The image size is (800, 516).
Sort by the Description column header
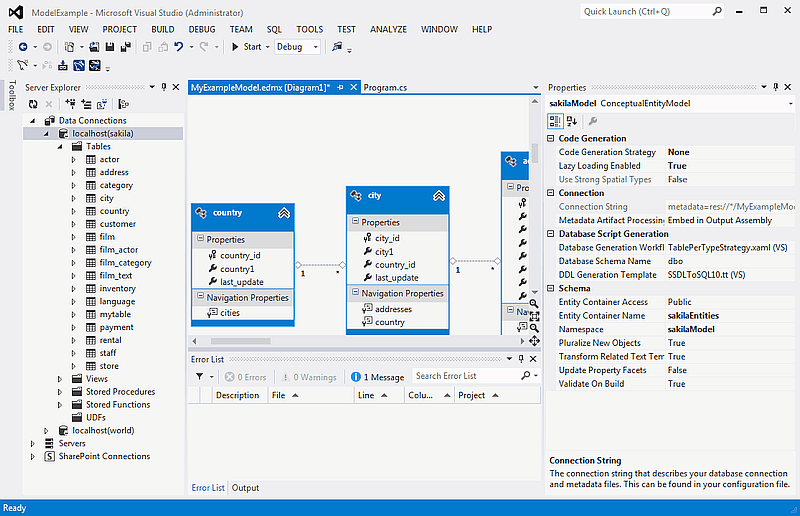point(237,396)
